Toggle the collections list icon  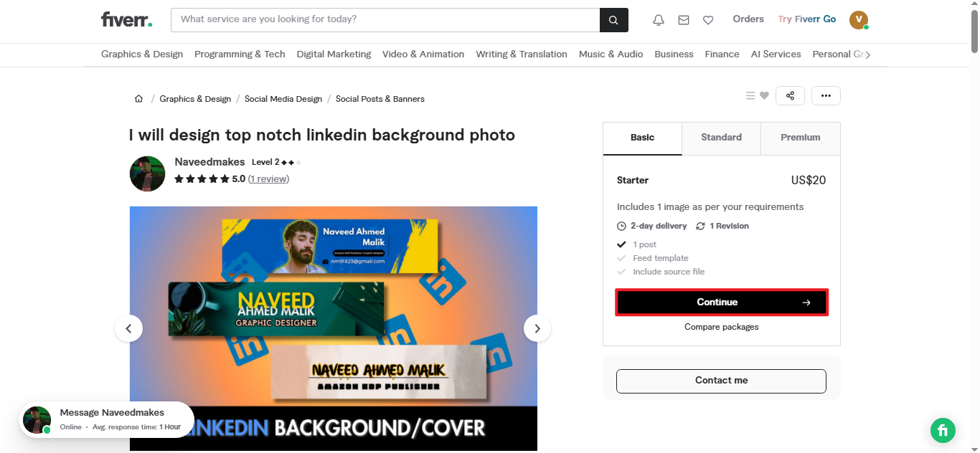tap(750, 95)
